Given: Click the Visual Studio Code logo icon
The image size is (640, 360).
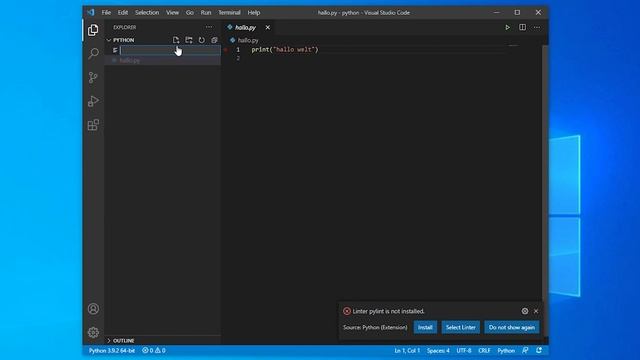Looking at the screenshot, I should pyautogui.click(x=91, y=13).
